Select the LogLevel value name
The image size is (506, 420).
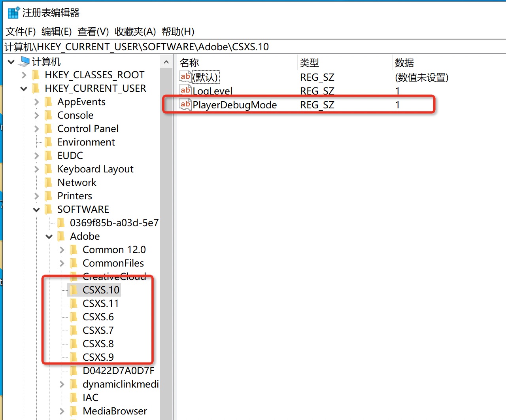click(x=212, y=91)
